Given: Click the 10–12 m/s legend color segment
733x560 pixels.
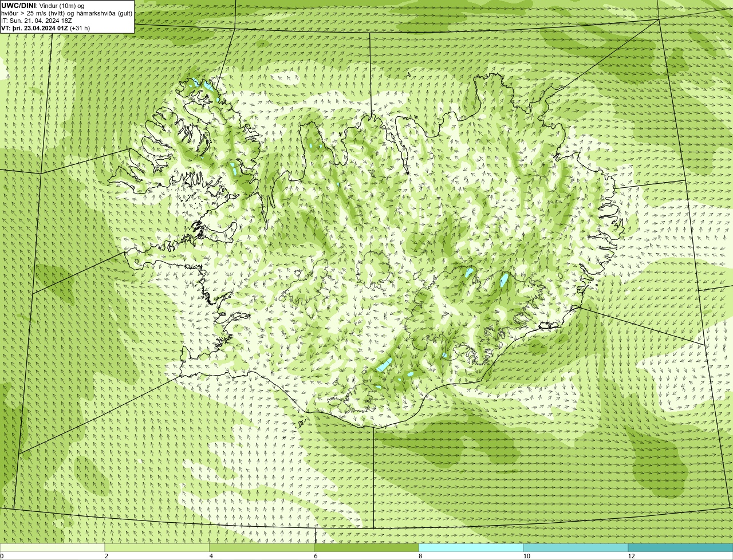Looking at the screenshot, I should point(576,548).
